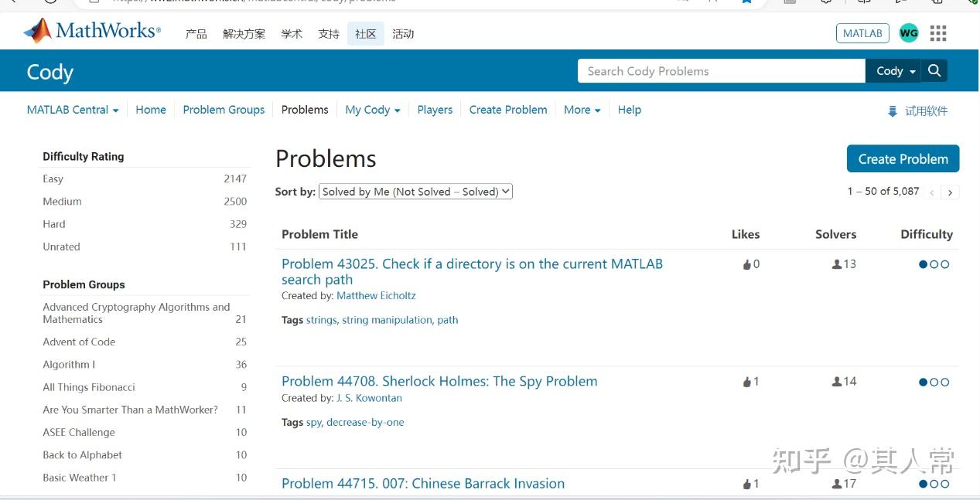Screen dimensions: 980x500
Task: Click the strings tag
Action: (321, 320)
